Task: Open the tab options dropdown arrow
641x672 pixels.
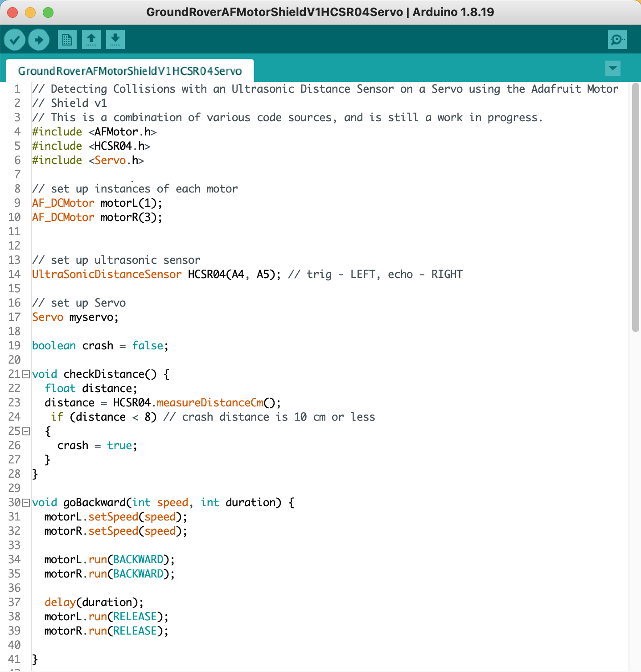Action: click(x=613, y=68)
